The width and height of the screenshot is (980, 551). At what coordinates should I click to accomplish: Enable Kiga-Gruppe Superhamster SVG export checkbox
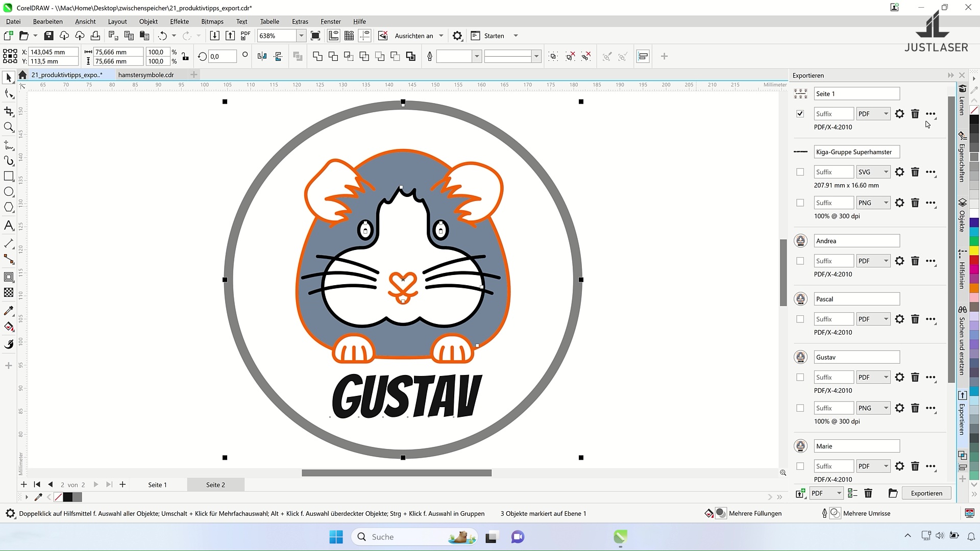[800, 172]
